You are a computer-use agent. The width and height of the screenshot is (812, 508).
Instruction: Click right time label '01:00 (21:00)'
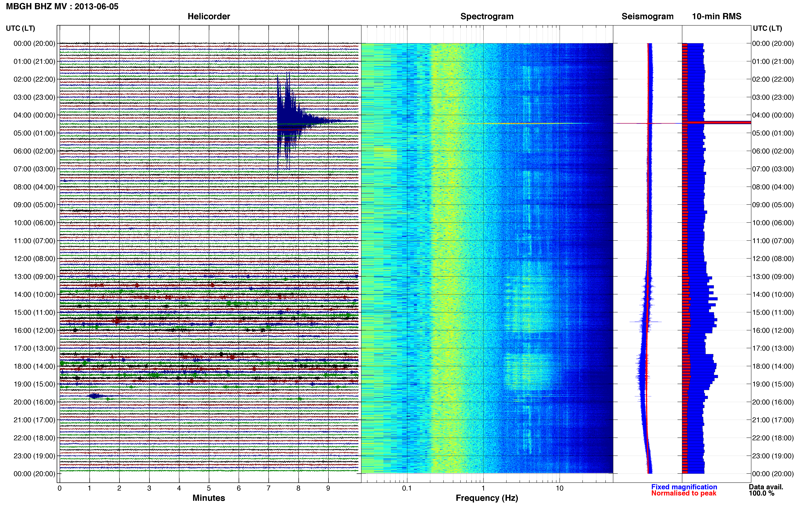pyautogui.click(x=773, y=62)
